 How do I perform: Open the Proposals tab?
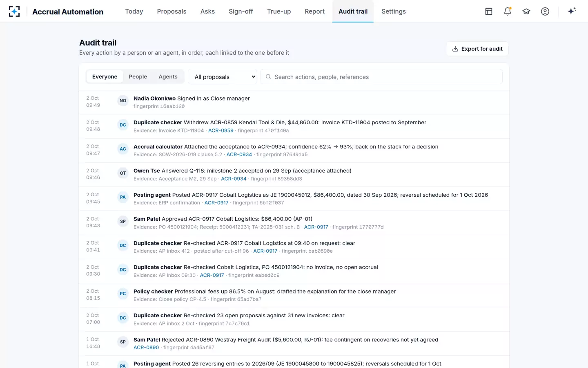[x=171, y=11]
